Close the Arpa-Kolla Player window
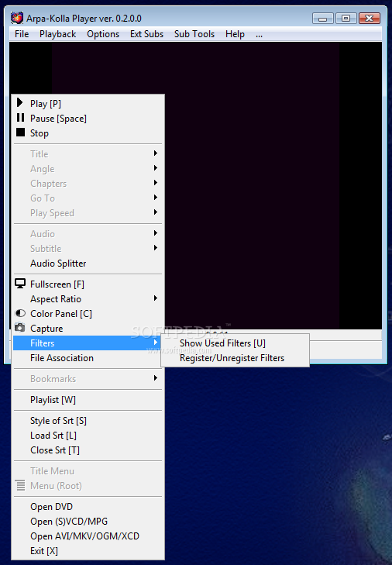392x565 pixels. 370,18
